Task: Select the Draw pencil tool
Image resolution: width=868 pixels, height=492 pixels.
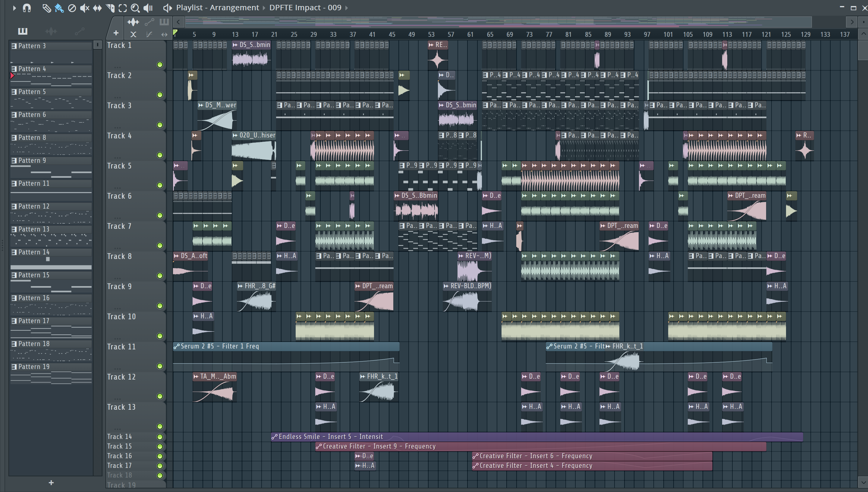Action: click(x=46, y=8)
